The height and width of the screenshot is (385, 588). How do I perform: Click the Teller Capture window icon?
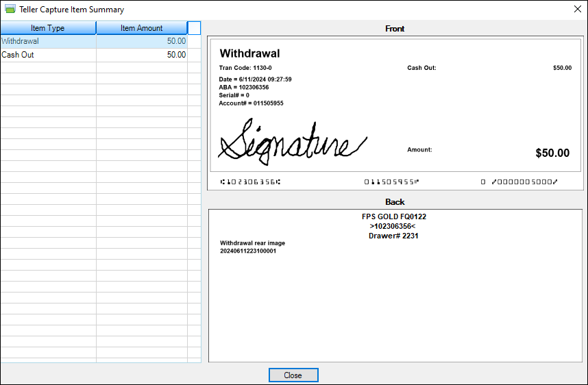[10, 9]
